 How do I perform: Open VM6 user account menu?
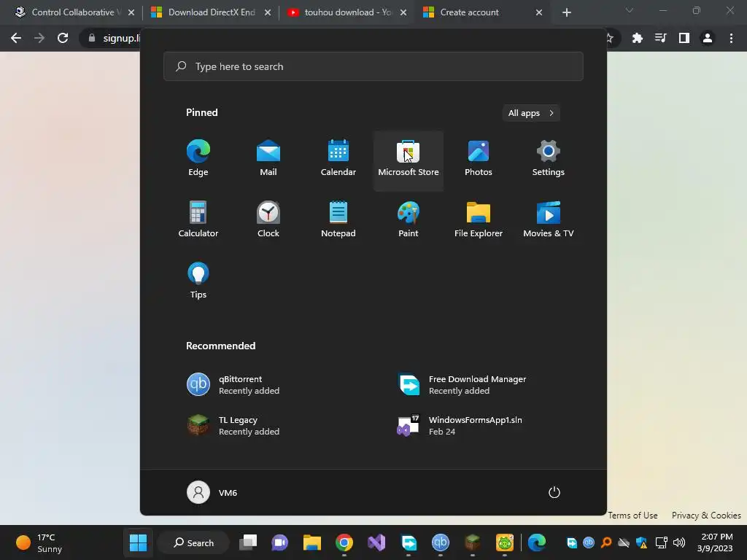[x=212, y=492]
